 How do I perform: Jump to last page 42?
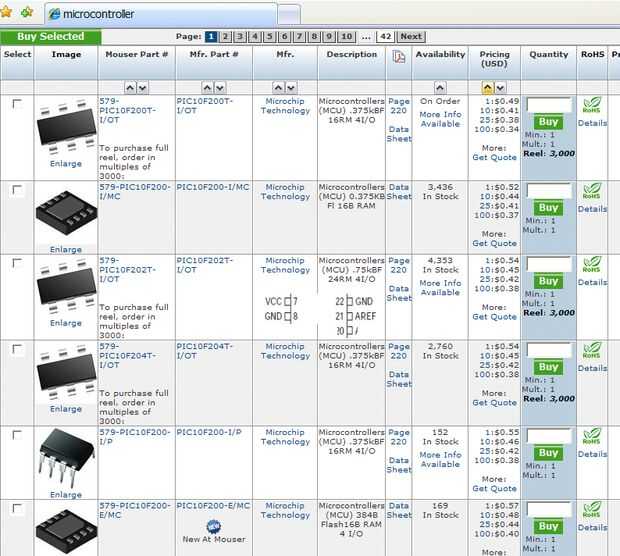pyautogui.click(x=386, y=37)
